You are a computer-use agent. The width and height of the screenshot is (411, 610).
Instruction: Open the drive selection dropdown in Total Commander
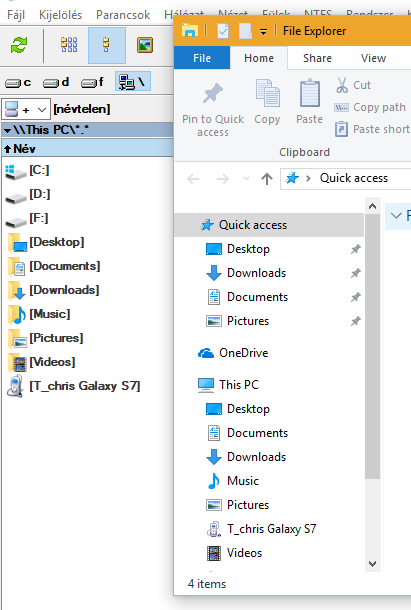pos(26,109)
